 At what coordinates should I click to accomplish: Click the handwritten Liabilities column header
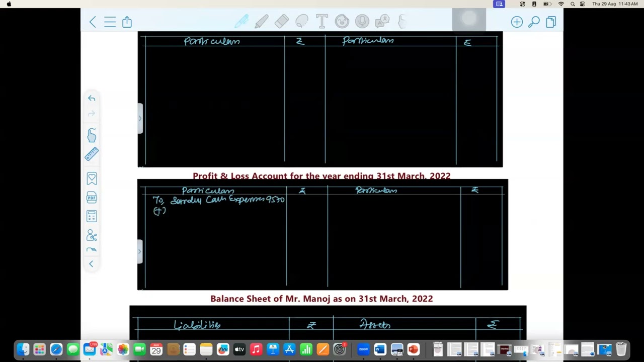[197, 325]
